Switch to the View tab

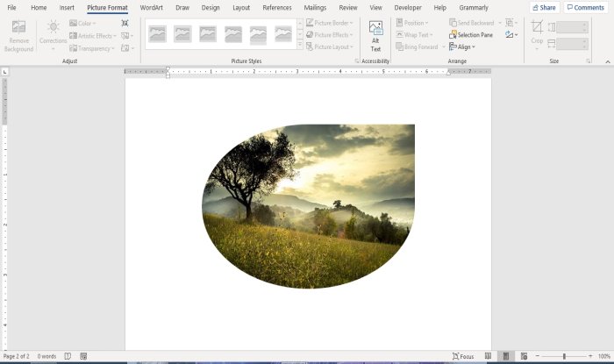(x=376, y=7)
